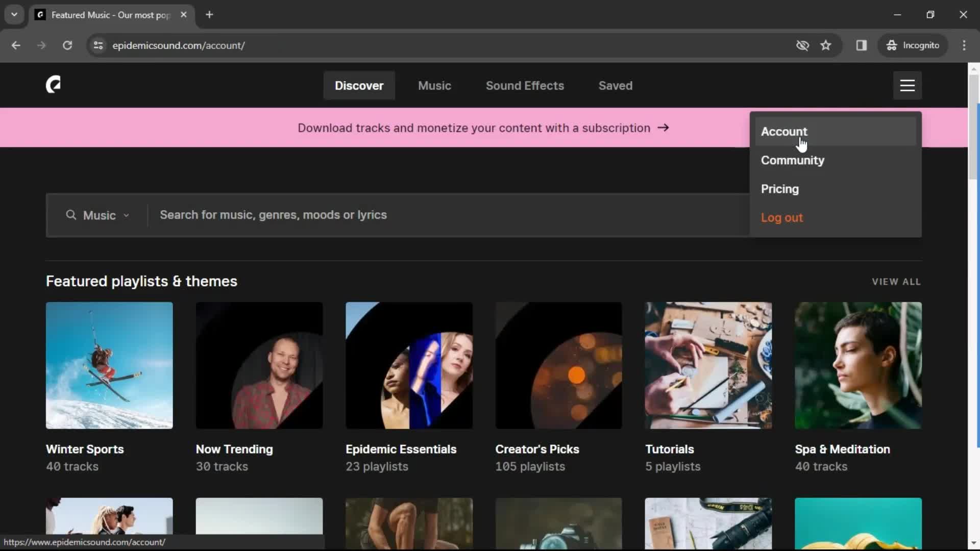980x551 pixels.
Task: Click the Featured playlists & themes heading
Action: 141,281
